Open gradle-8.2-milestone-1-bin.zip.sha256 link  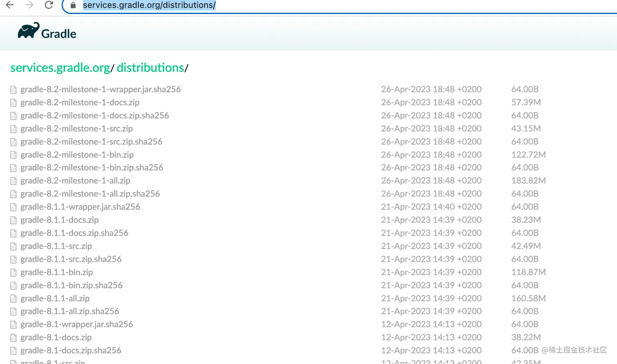point(92,168)
